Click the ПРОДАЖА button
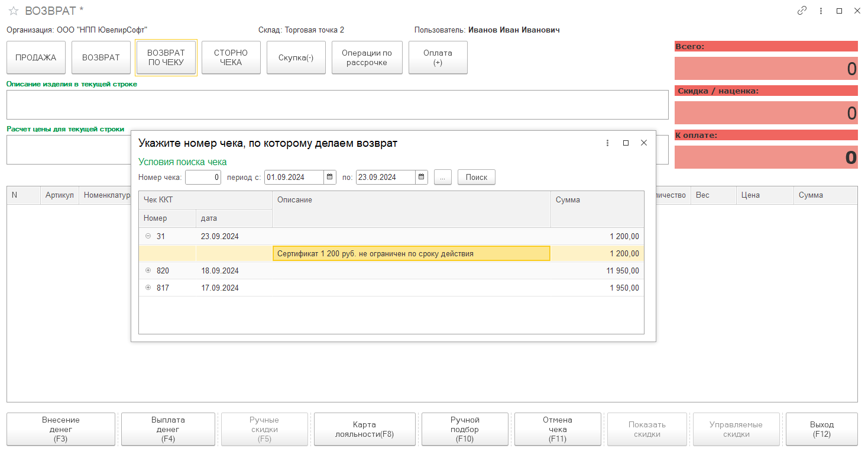This screenshot has height=451, width=868. [36, 57]
